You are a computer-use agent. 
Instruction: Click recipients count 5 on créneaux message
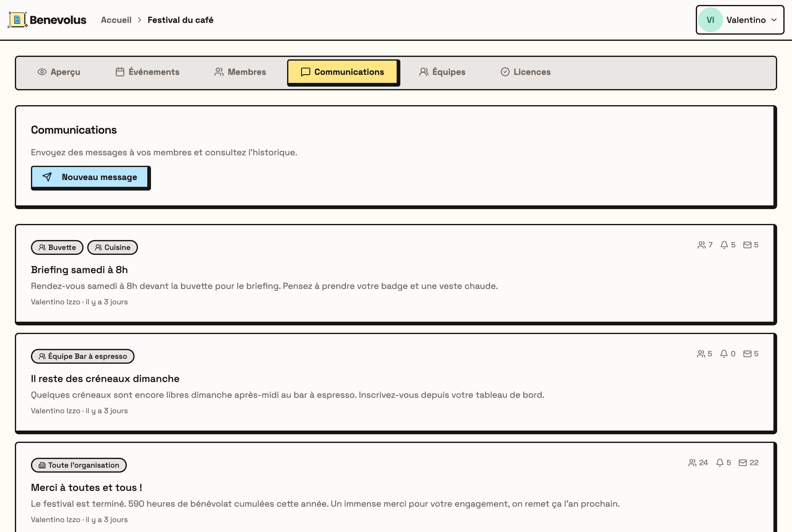pos(704,354)
